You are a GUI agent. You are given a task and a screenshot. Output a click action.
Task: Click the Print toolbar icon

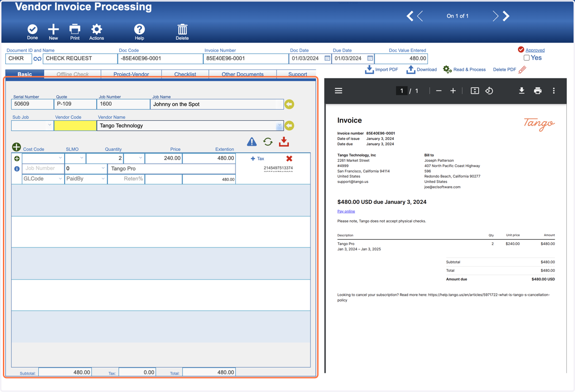pos(75,29)
